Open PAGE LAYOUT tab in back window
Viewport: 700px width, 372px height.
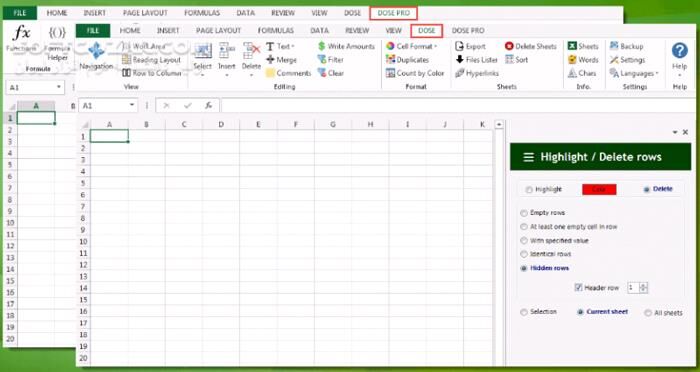click(146, 13)
